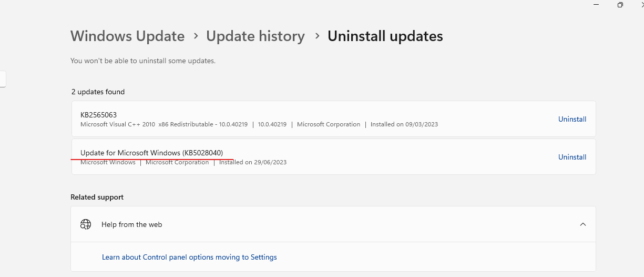Click the chevron arrow after Update history breadcrumb

pyautogui.click(x=317, y=36)
